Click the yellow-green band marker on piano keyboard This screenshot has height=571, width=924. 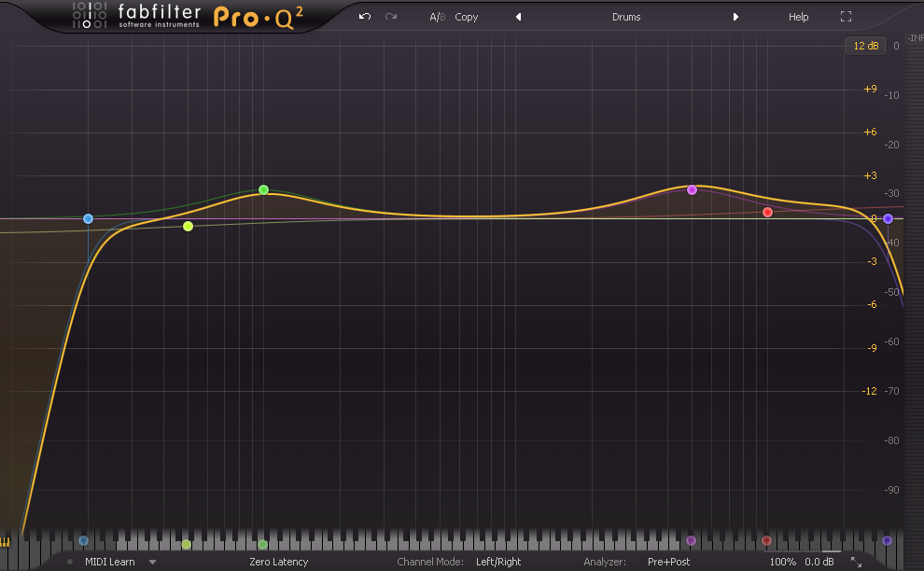pyautogui.click(x=187, y=545)
